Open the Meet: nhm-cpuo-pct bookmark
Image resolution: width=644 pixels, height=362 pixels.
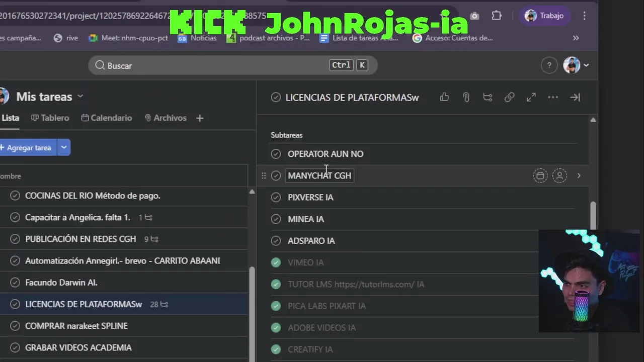(x=128, y=38)
